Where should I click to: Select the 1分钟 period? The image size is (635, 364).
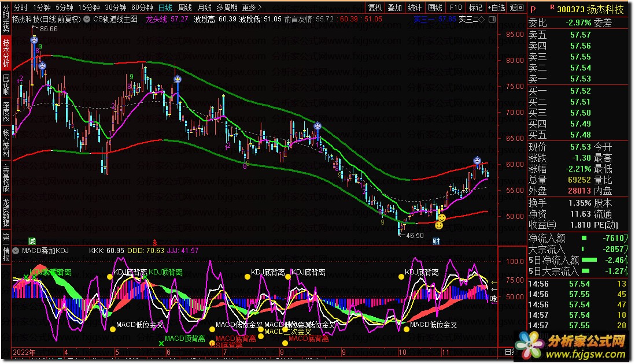pos(42,8)
